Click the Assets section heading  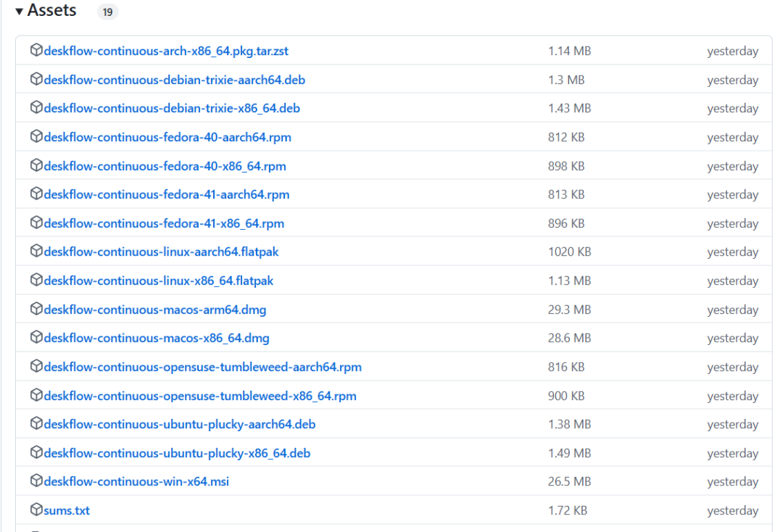coord(51,10)
